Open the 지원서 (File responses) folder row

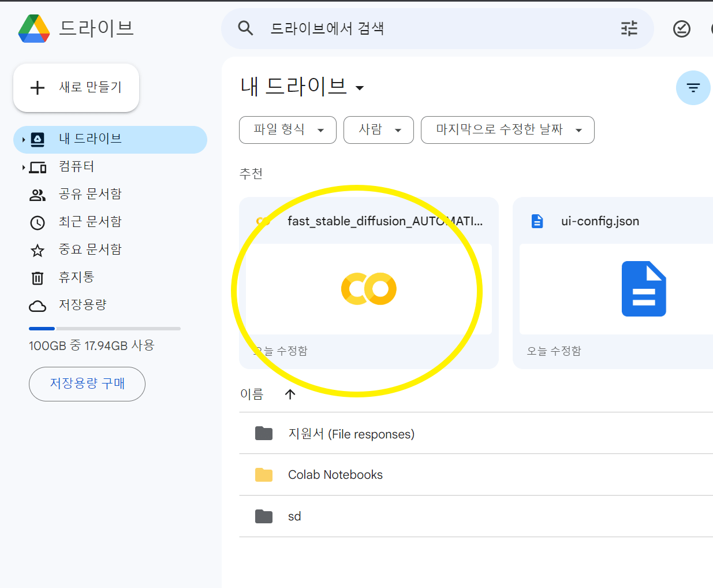coord(476,433)
